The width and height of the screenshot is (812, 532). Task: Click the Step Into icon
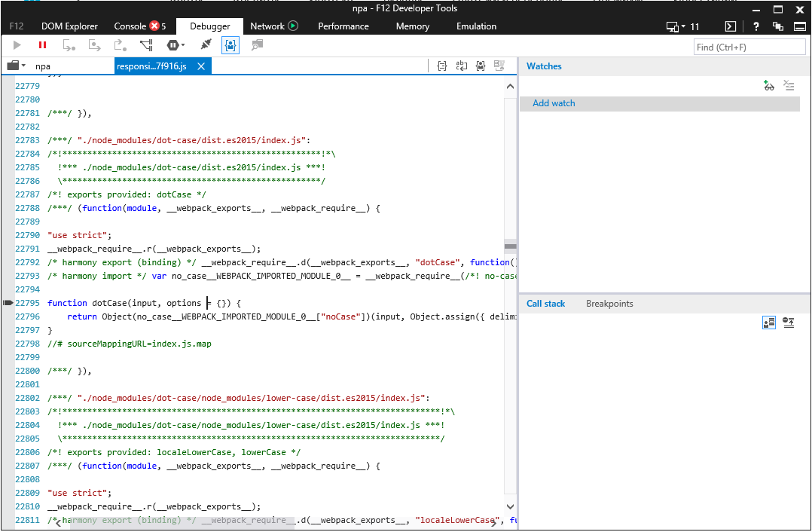(x=69, y=45)
